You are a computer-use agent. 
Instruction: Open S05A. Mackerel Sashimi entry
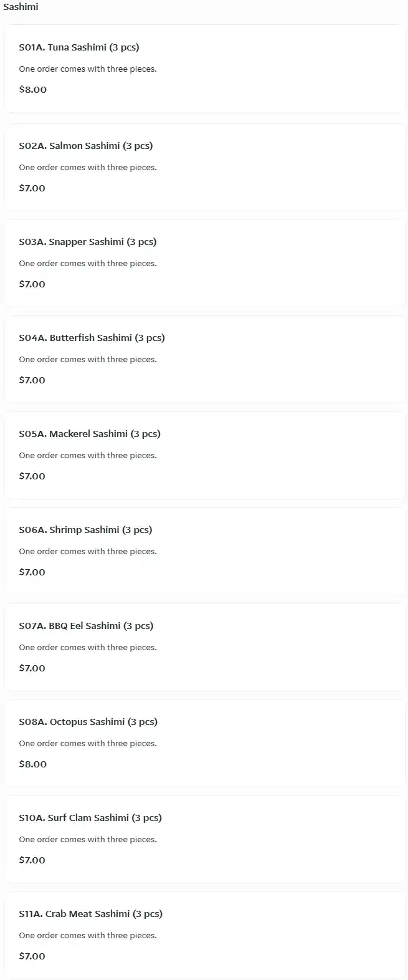(89, 434)
